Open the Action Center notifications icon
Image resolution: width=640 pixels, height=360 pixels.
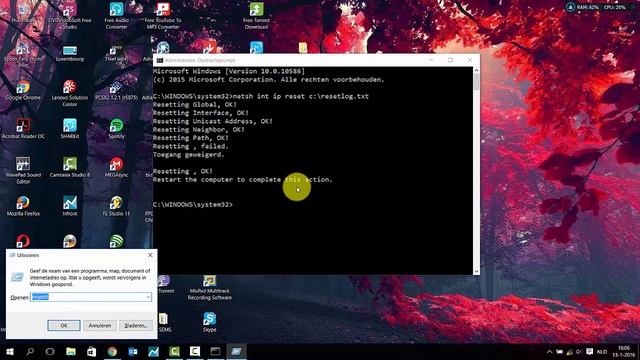click(590, 352)
